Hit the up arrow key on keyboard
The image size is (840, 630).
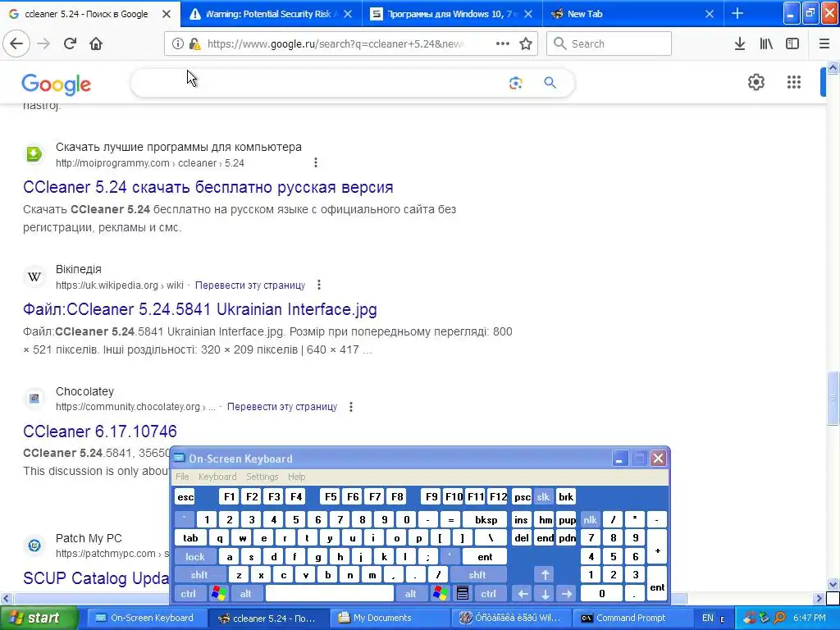click(545, 575)
